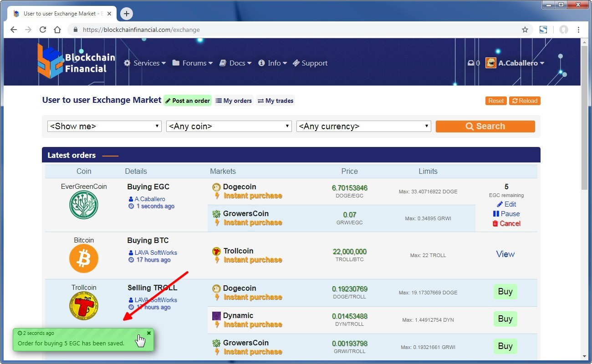This screenshot has width=592, height=364.
Task: Expand the A.Caballero account menu
Action: (x=515, y=63)
